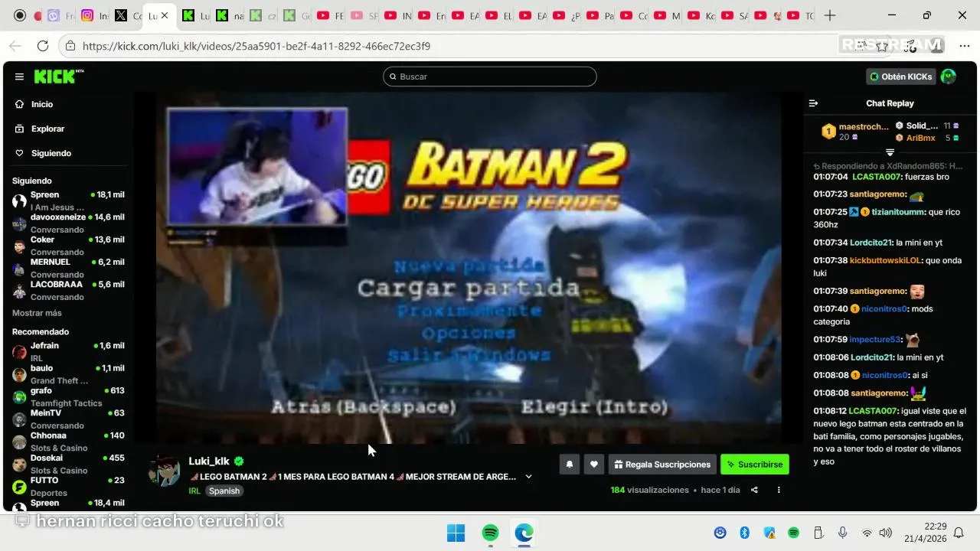Open FUTTO Deportes channel

click(x=67, y=485)
